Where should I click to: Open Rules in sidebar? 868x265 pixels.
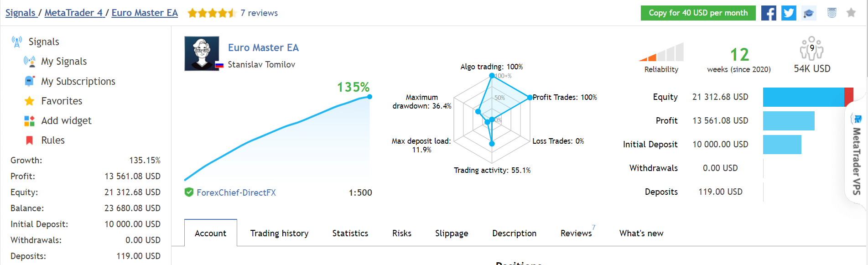[53, 140]
